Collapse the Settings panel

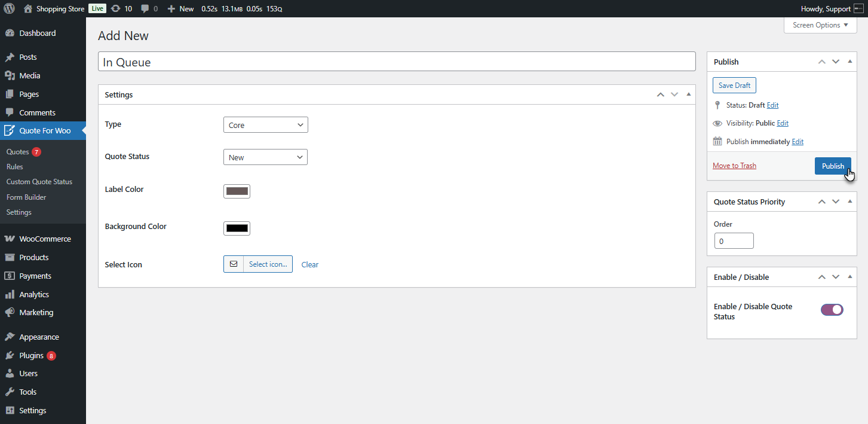point(688,94)
